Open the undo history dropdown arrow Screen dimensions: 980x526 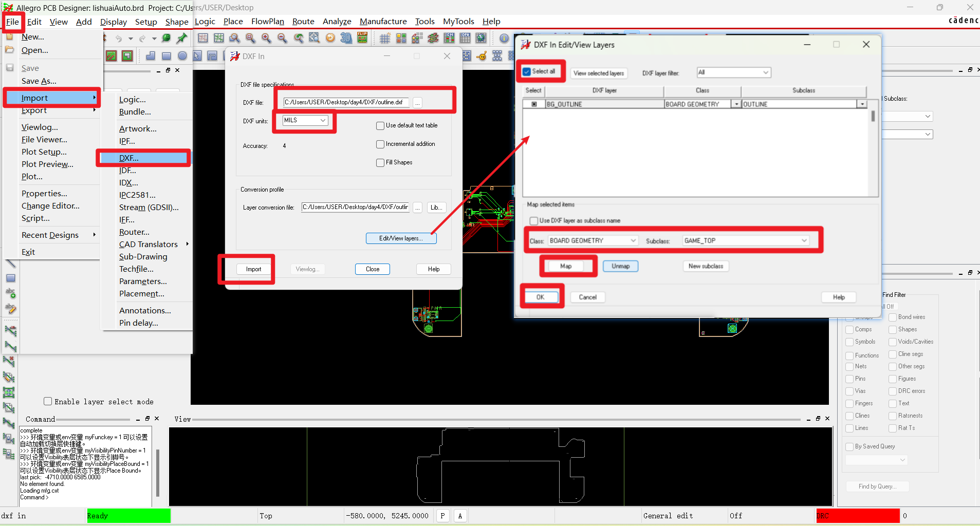pyautogui.click(x=131, y=39)
